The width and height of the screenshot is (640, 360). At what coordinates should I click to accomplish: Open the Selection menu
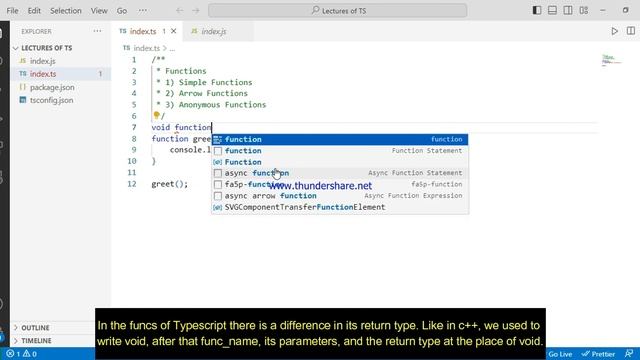66,11
